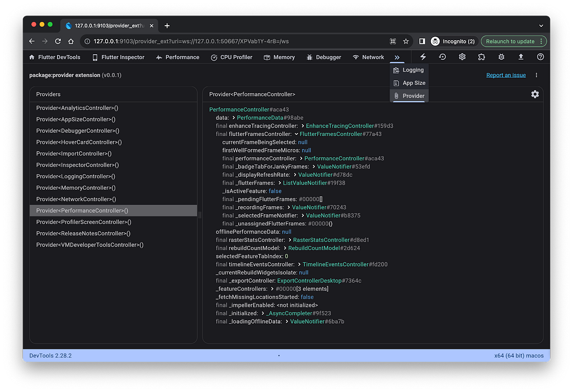The width and height of the screenshot is (573, 392).
Task: Select Provider<VMDeveloperToolsController>() in list
Action: coord(113,245)
